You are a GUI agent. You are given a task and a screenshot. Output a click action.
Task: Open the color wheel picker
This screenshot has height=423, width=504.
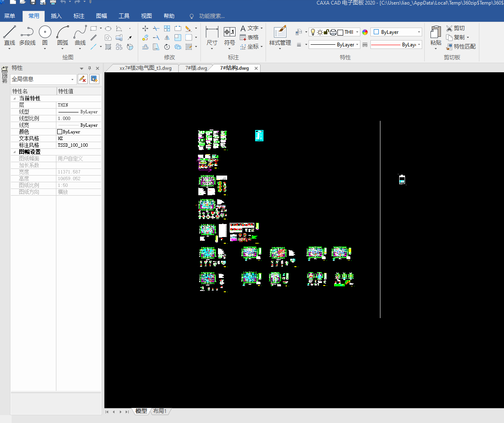click(x=365, y=32)
